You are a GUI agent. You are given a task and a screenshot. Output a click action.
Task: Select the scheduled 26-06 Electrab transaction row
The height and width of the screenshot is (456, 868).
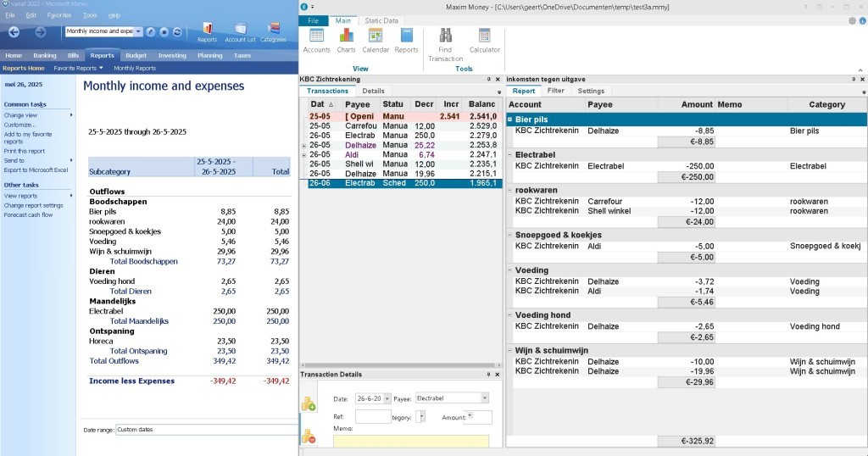pyautogui.click(x=404, y=182)
